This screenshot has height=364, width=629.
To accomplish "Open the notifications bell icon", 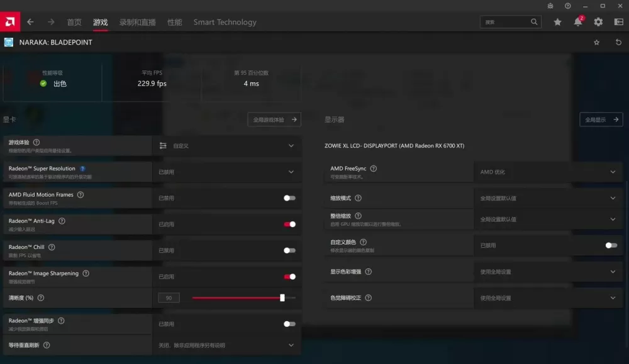I will [x=577, y=22].
